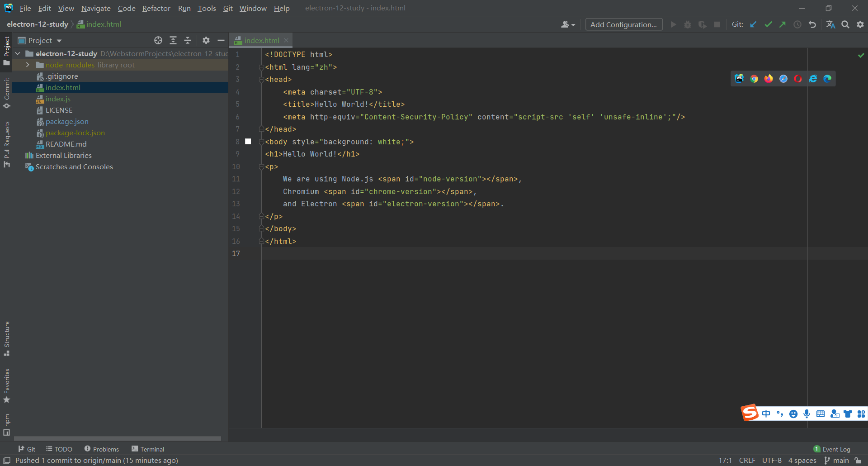Open the translate icon in toolbar
This screenshot has height=466, width=868.
pos(830,24)
